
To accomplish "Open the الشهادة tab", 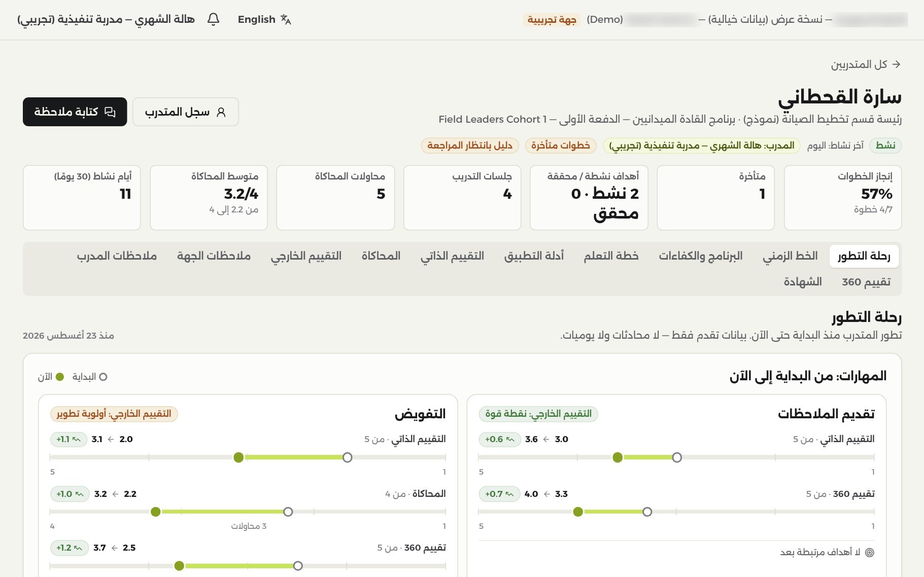I will pos(802,281).
